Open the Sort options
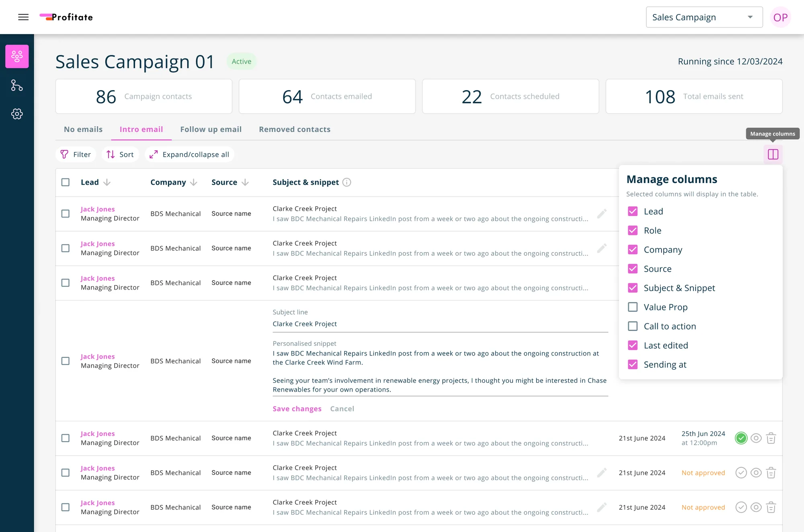This screenshot has height=532, width=804. (120, 154)
